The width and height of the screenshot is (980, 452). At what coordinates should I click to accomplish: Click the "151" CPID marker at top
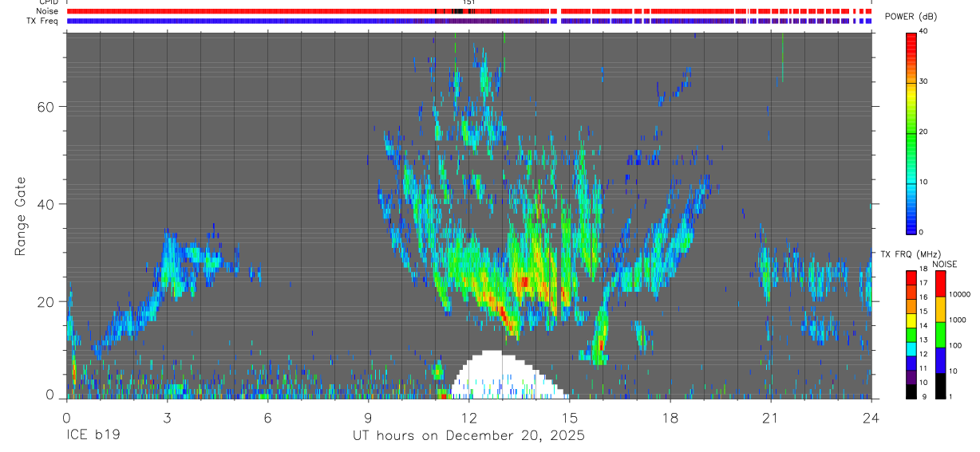pyautogui.click(x=469, y=2)
